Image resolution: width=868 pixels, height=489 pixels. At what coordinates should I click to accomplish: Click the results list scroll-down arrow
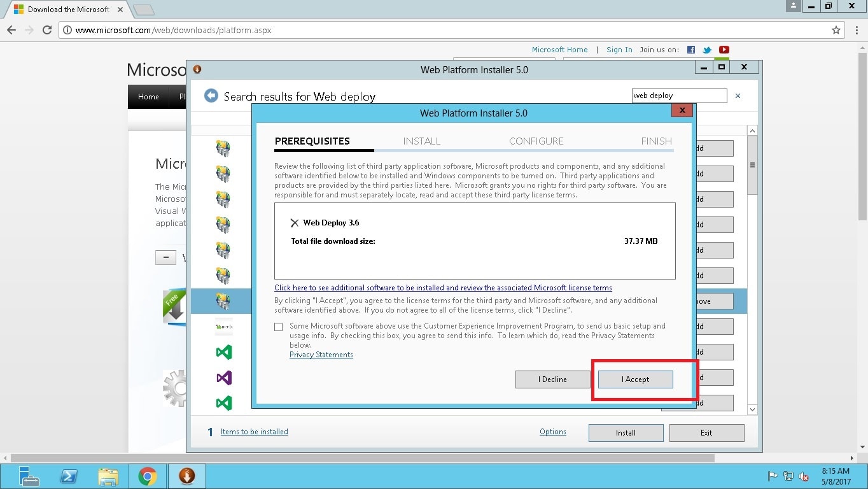[x=752, y=409]
